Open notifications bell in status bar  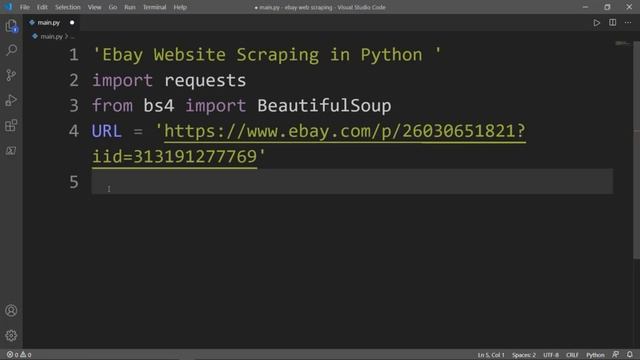click(630, 355)
